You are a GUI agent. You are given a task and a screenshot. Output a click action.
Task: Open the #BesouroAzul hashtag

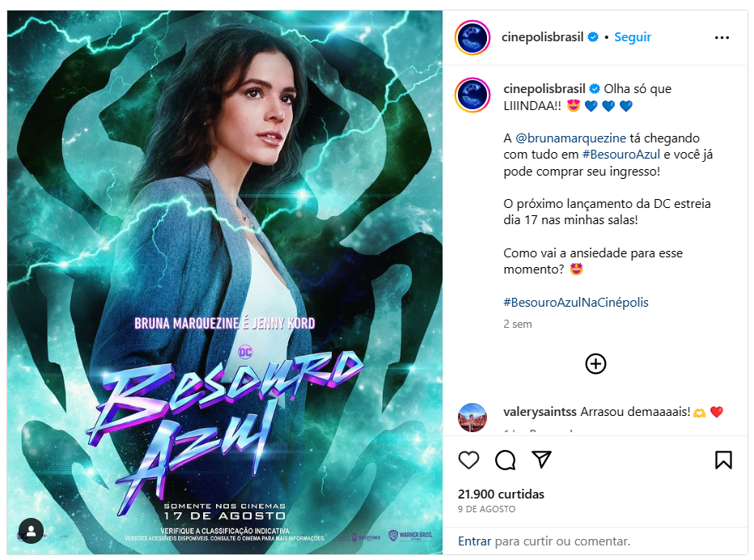[x=621, y=155]
